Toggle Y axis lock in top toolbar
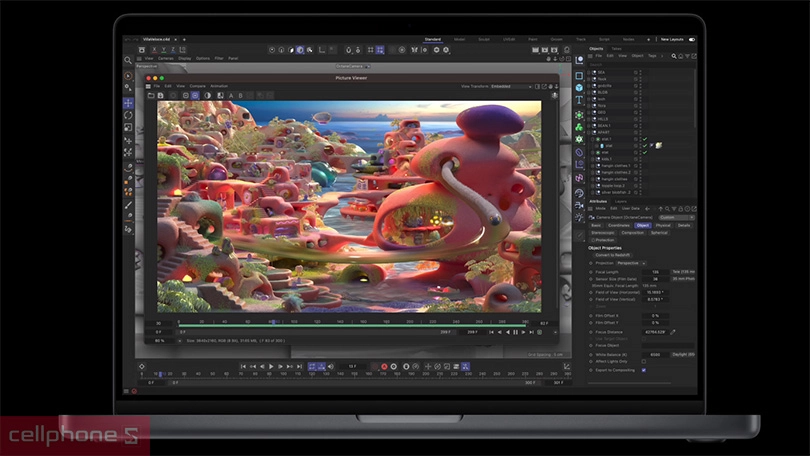Image resolution: width=810 pixels, height=456 pixels. point(163,50)
